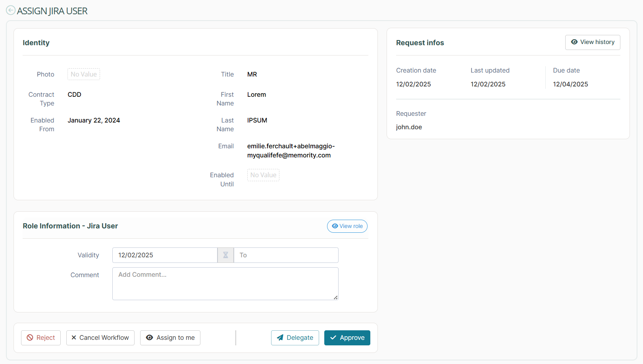Click the paper plane Delegate icon
Image resolution: width=643 pixels, height=364 pixels.
(280, 338)
